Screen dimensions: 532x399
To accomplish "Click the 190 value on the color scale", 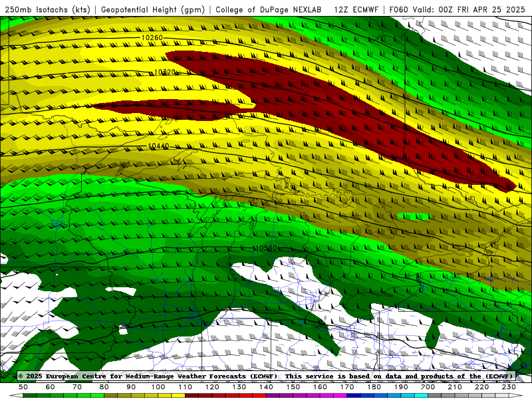I will (x=402, y=387).
